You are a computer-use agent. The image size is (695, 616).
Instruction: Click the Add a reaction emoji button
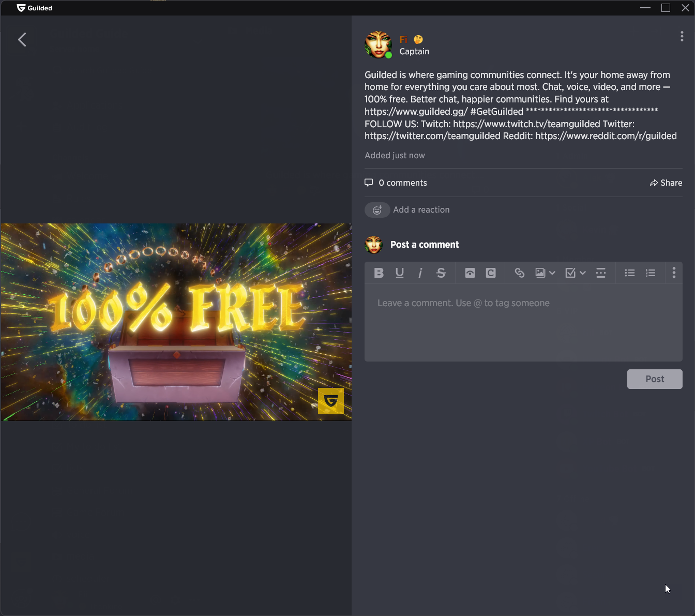coord(377,210)
